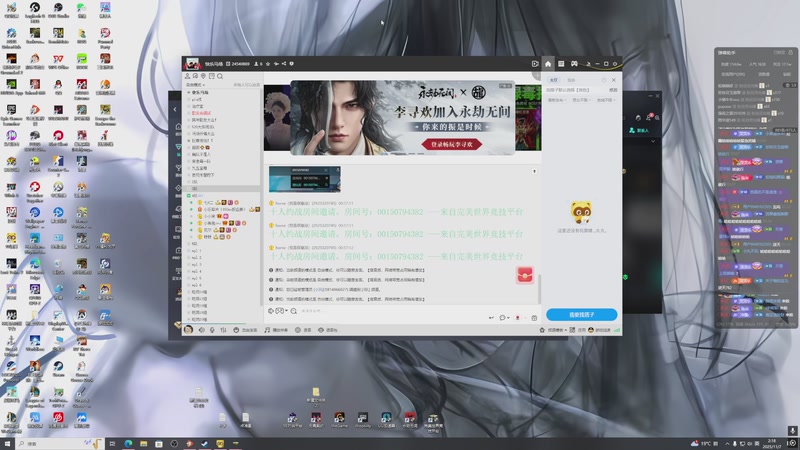Search channels with the magnifier icon

(220, 76)
